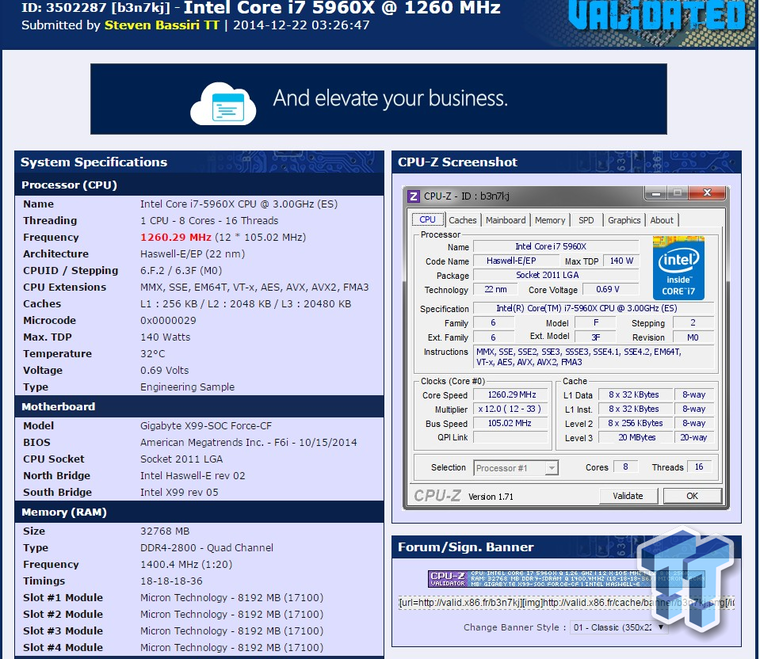Image resolution: width=760 pixels, height=659 pixels.
Task: Click the memory type DDR4-2800 - Quad Channel
Action: pyautogui.click(x=207, y=548)
